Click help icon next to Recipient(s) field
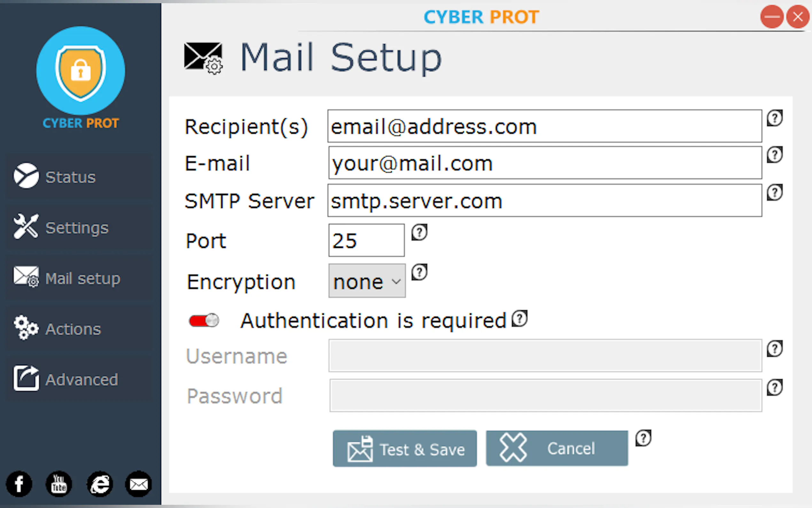This screenshot has width=812, height=508. click(775, 118)
